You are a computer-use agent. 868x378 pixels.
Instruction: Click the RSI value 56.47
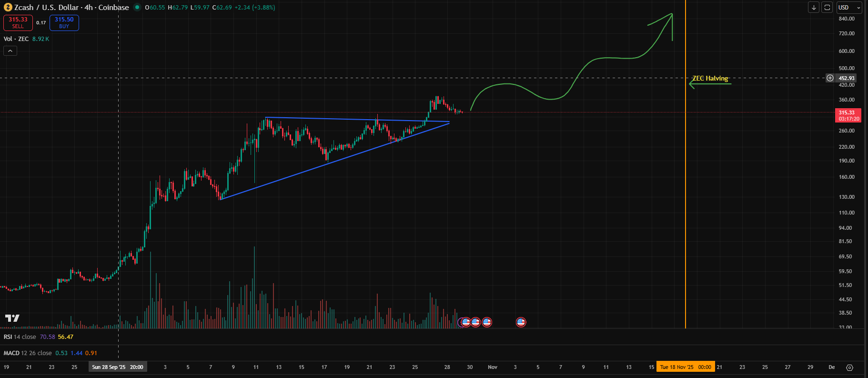(66, 337)
